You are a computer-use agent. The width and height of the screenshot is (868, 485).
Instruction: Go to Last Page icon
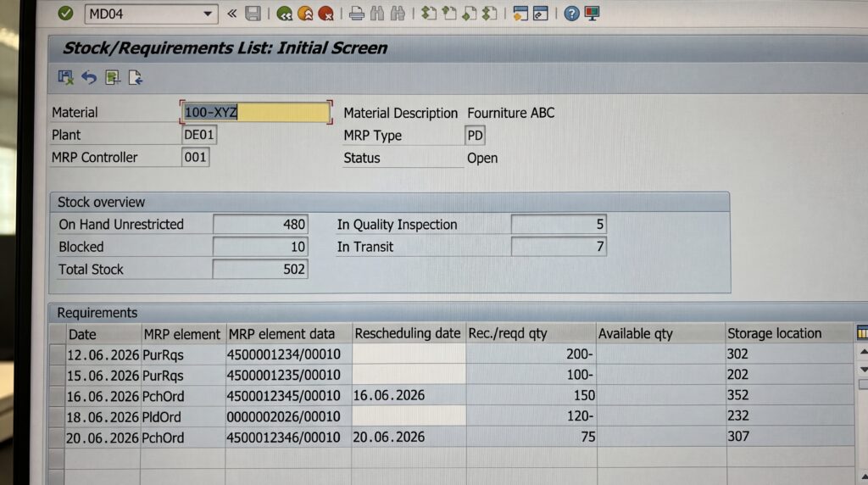coord(490,14)
